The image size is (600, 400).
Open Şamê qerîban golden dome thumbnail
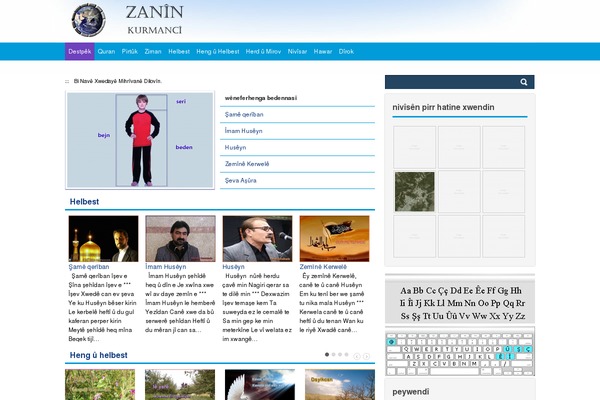[x=103, y=238]
